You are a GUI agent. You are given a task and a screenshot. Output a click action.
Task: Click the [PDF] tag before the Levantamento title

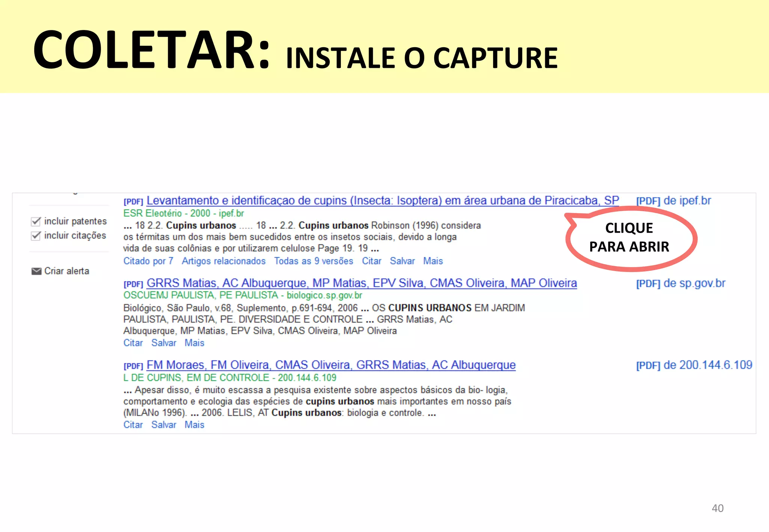pos(133,201)
